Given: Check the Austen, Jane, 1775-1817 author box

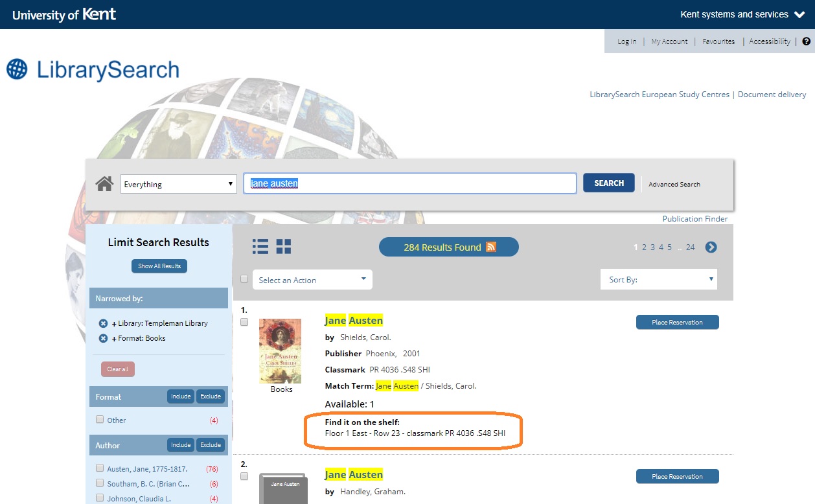Looking at the screenshot, I should [x=100, y=468].
